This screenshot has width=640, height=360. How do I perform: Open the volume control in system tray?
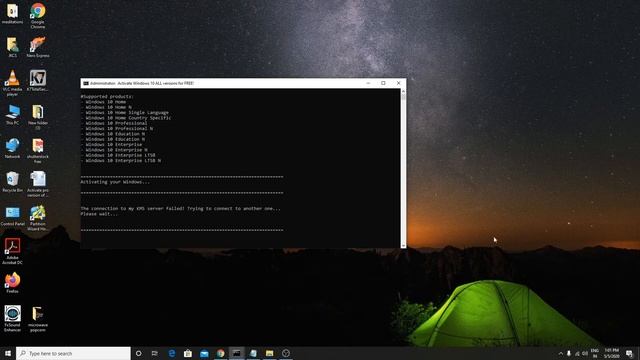coord(585,353)
